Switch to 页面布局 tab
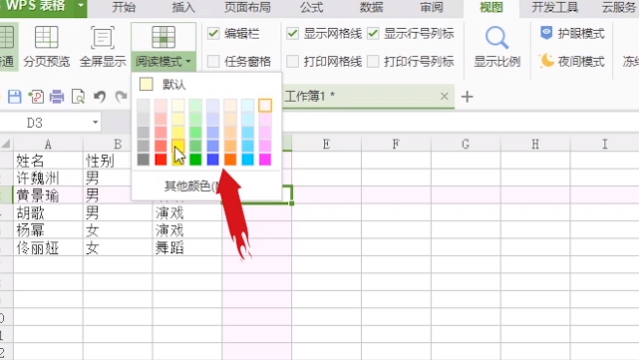Viewport: 639px width, 360px height. click(247, 7)
